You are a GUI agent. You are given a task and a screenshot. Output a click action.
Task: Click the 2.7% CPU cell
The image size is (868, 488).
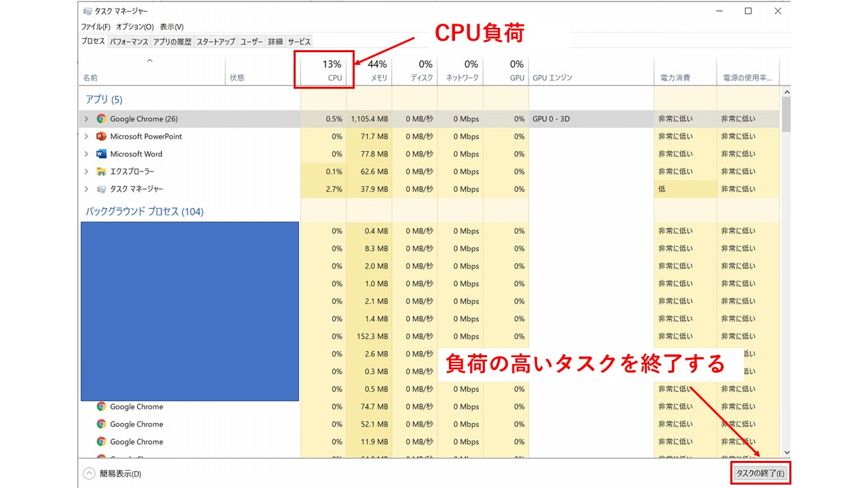[x=323, y=189]
